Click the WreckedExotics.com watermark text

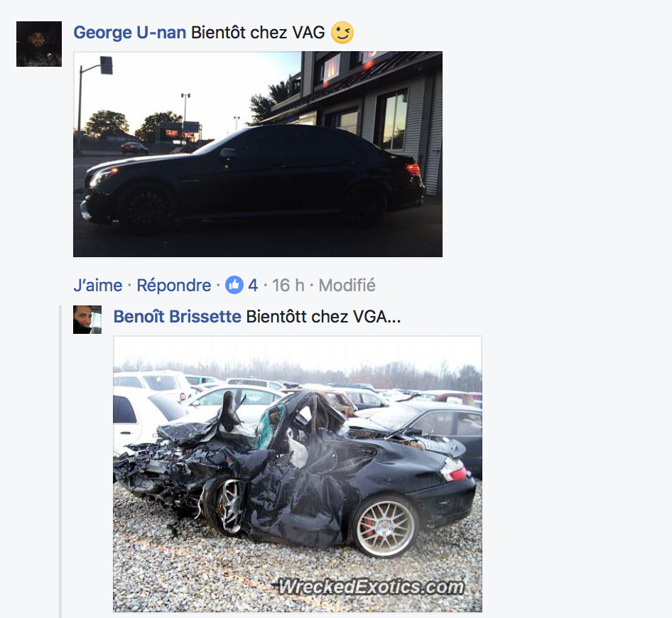pyautogui.click(x=371, y=587)
